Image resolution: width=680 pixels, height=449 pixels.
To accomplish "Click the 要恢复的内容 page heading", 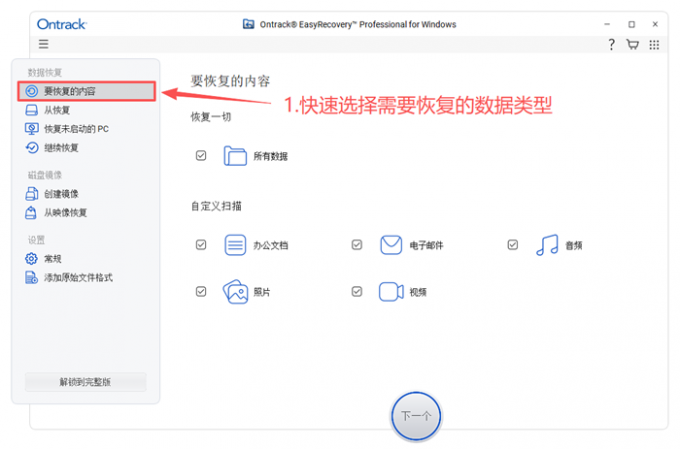I will pos(230,81).
